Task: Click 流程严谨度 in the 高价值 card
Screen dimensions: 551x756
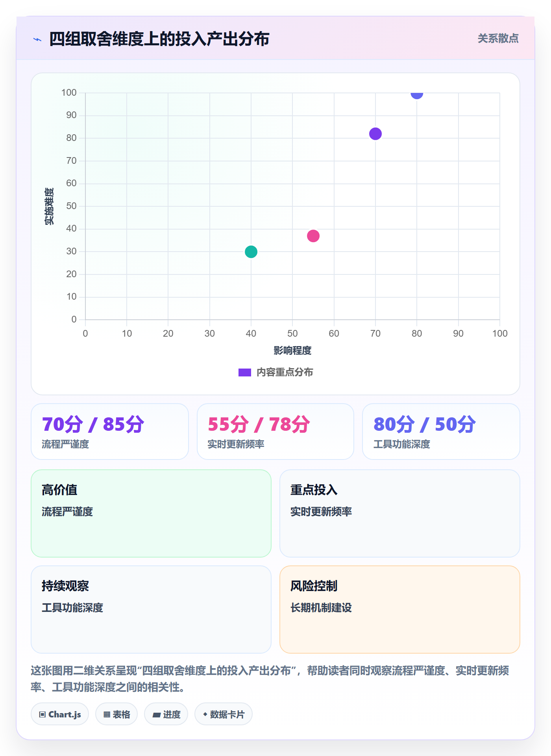Action: tap(67, 511)
